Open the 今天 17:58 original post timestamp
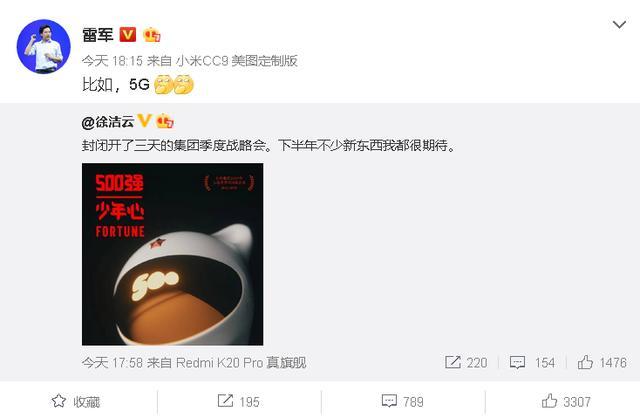Screen dimensions: 640x418 click(x=112, y=362)
